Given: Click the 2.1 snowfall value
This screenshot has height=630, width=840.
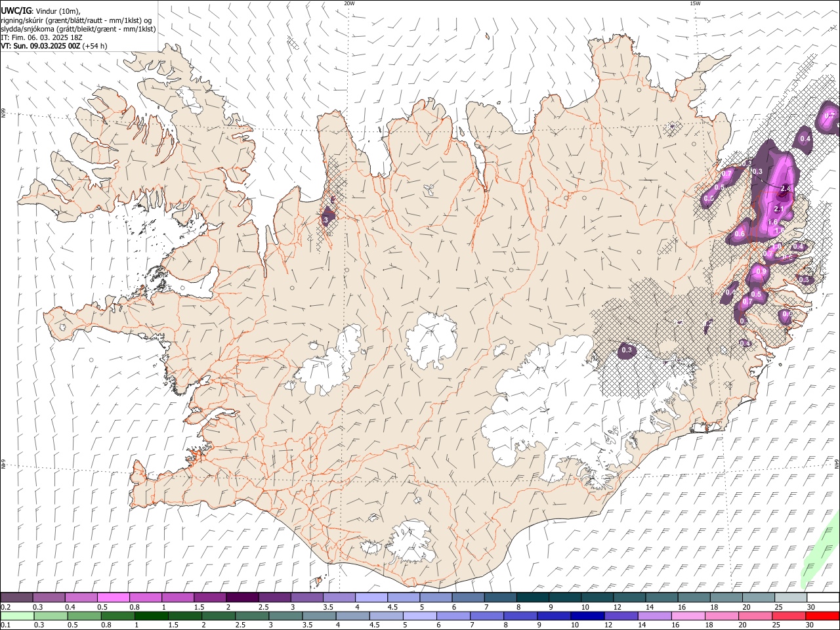Looking at the screenshot, I should pyautogui.click(x=779, y=209).
